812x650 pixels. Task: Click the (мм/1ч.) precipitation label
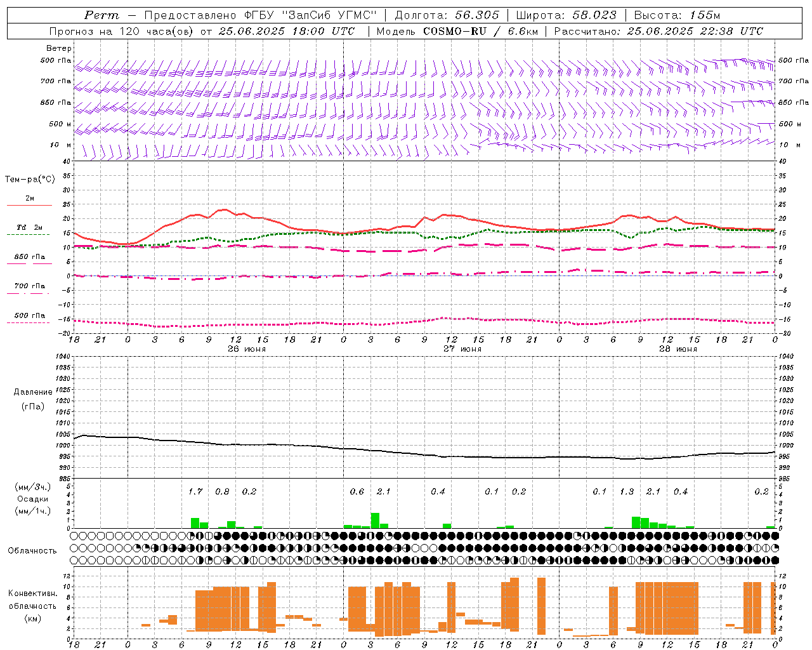(x=32, y=511)
